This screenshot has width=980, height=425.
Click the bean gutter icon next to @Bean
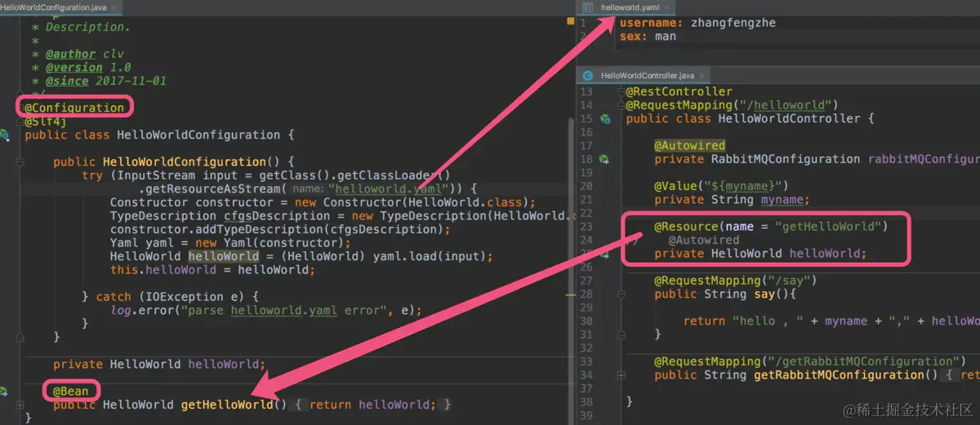click(4, 392)
